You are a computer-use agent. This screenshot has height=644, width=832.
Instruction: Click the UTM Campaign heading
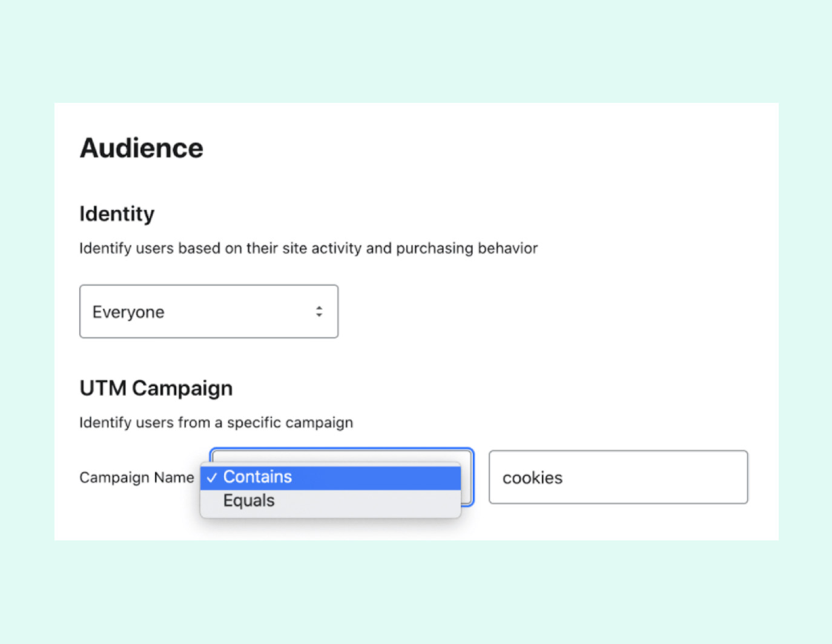click(x=156, y=388)
